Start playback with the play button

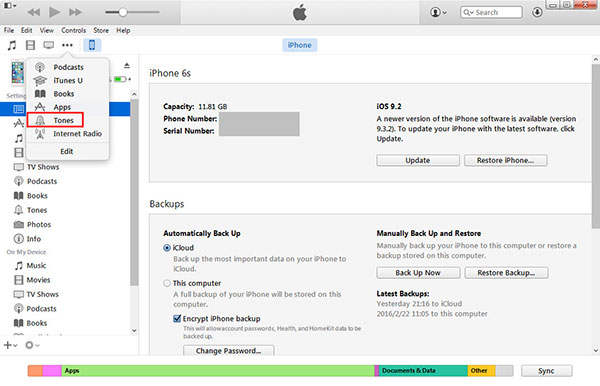pos(54,12)
